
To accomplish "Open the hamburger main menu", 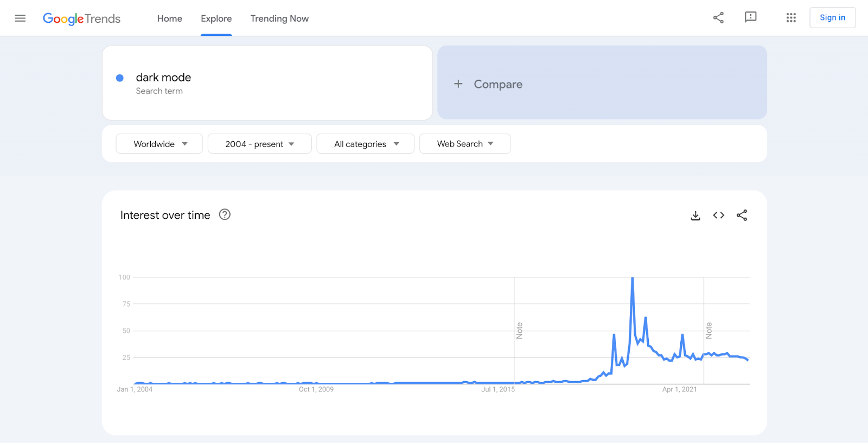I will click(20, 18).
